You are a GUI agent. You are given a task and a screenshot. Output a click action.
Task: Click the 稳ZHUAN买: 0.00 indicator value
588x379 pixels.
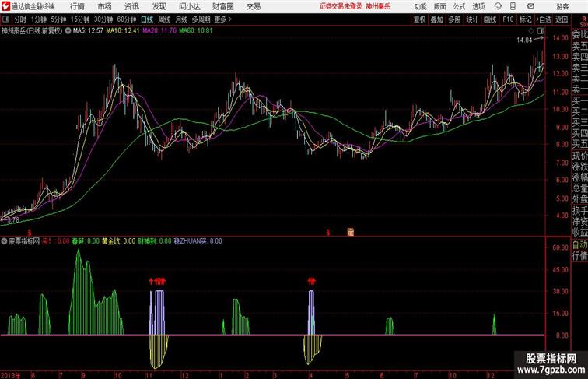coord(198,241)
